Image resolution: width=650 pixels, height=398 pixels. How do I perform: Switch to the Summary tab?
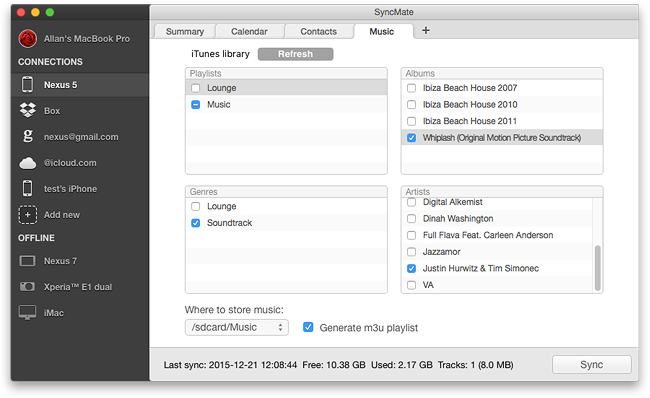pyautogui.click(x=185, y=32)
